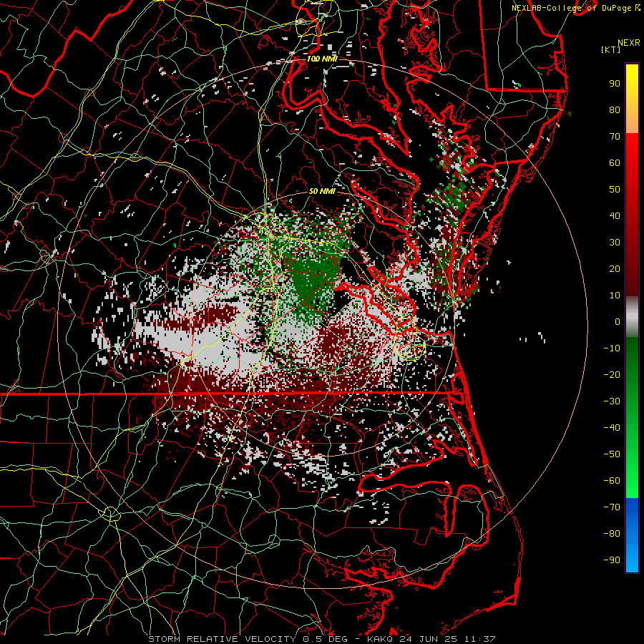Select the -30 value on velocity scale
This screenshot has width=644, height=644.
(x=612, y=401)
